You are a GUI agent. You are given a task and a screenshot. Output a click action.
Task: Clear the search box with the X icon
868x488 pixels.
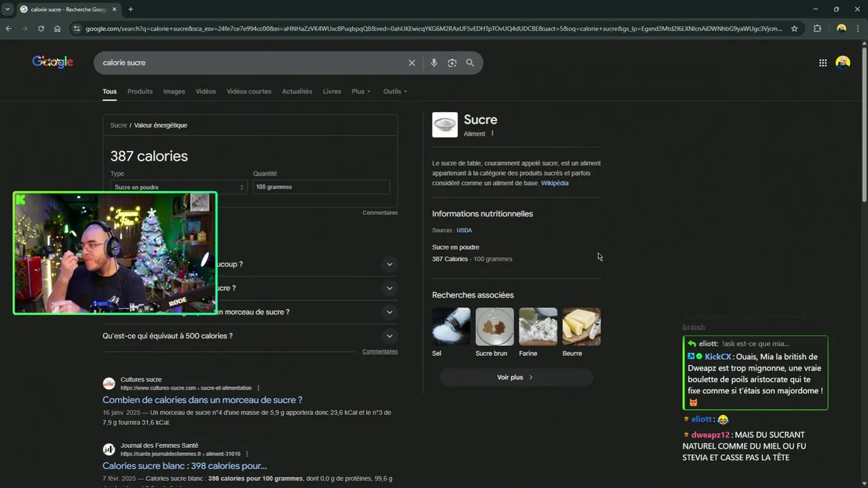412,63
